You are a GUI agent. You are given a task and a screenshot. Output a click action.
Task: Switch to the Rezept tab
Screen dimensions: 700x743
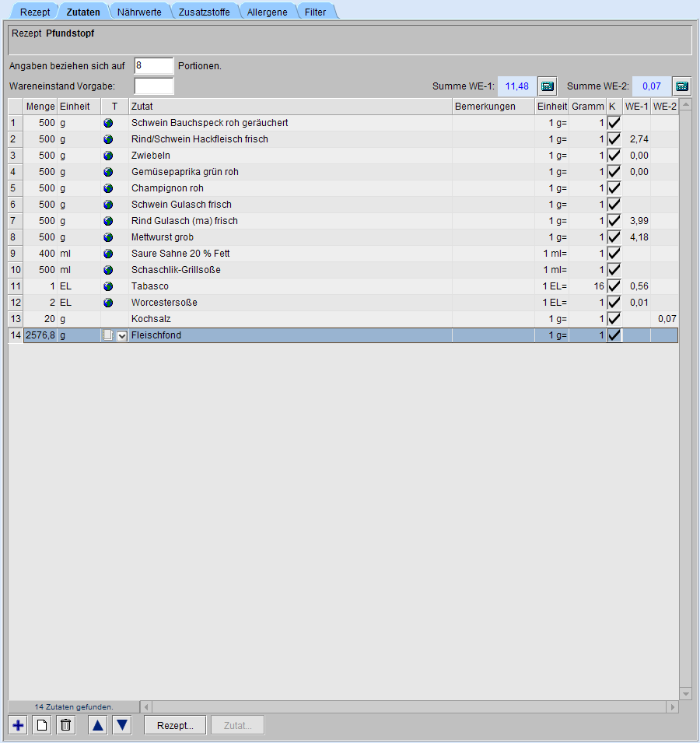[35, 12]
